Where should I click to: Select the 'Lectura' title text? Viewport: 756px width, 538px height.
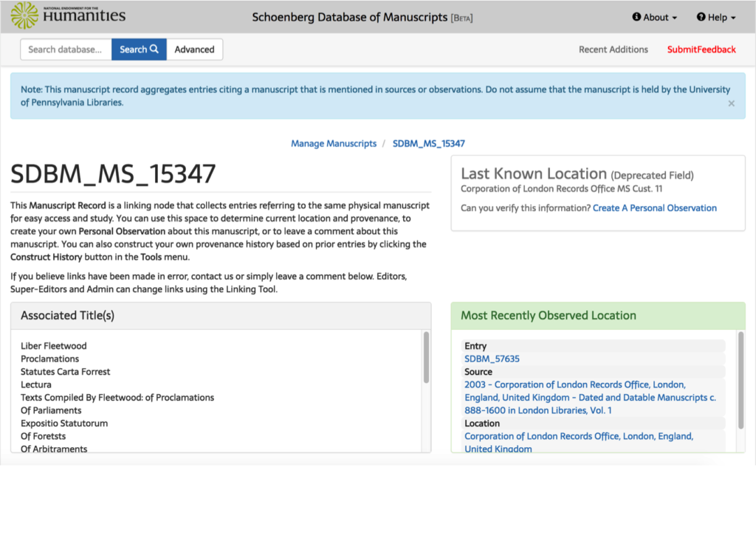(35, 385)
